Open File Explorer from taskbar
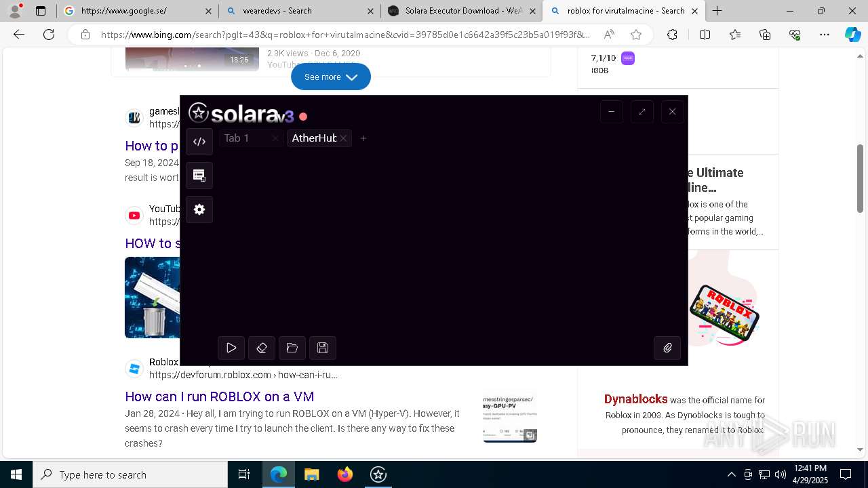 (311, 474)
